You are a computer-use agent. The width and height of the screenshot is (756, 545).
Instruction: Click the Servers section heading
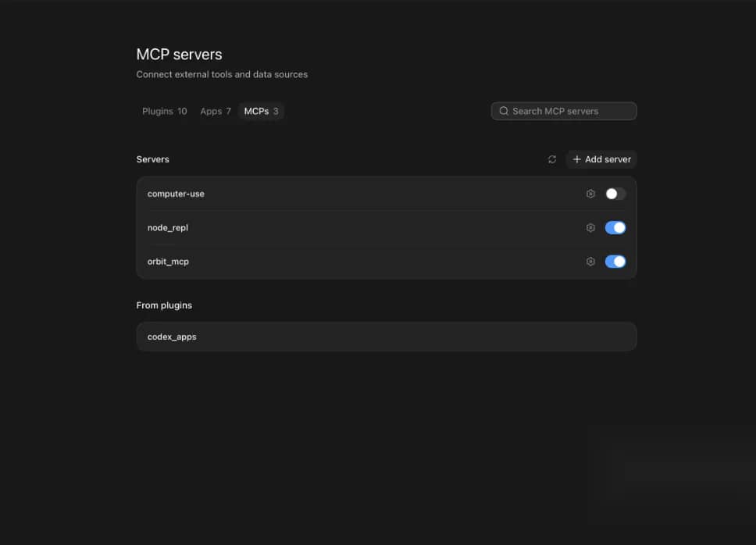click(x=153, y=159)
